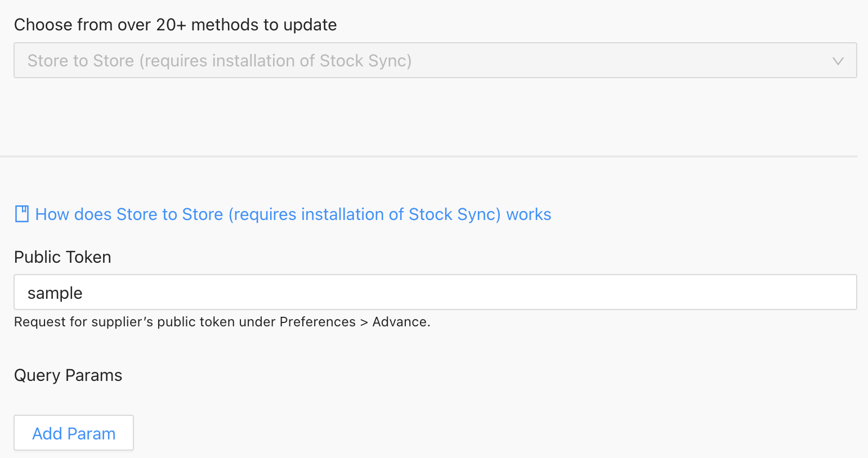Click the Add Param button
This screenshot has width=868, height=458.
(74, 433)
